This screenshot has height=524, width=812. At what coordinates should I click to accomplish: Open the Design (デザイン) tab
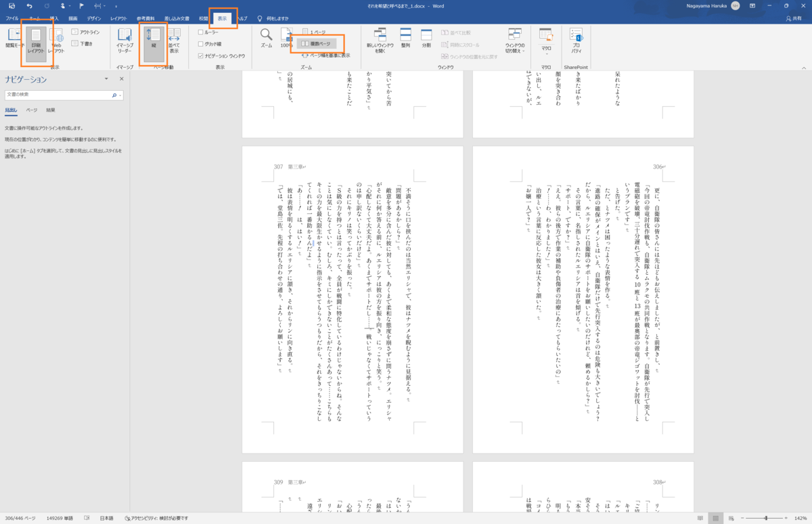pyautogui.click(x=95, y=18)
